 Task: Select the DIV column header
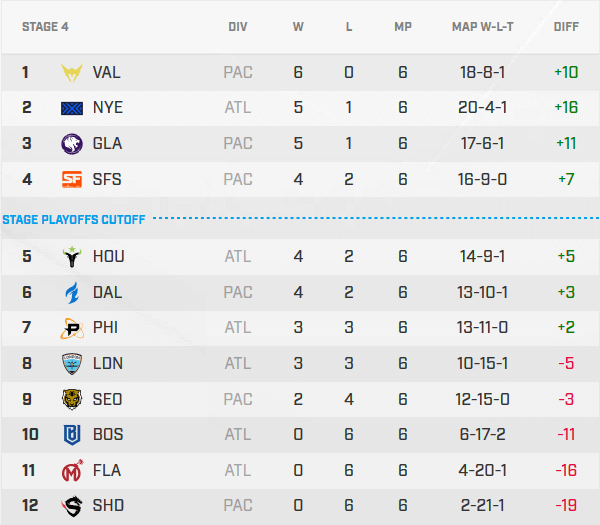pos(238,27)
